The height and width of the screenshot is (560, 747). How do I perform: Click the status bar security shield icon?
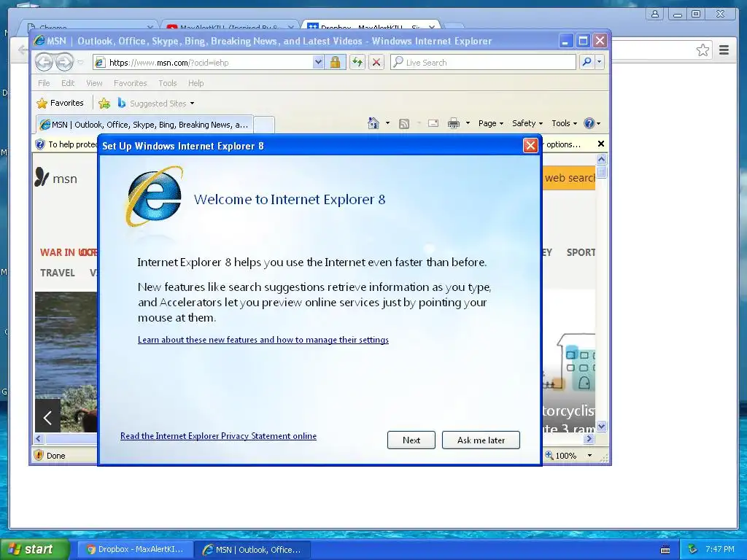pos(39,455)
